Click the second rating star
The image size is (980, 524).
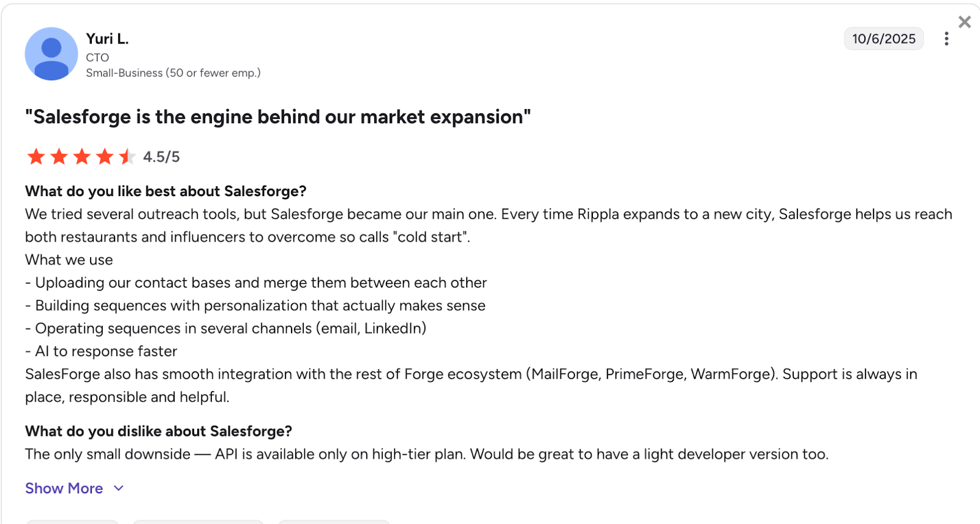(59, 157)
